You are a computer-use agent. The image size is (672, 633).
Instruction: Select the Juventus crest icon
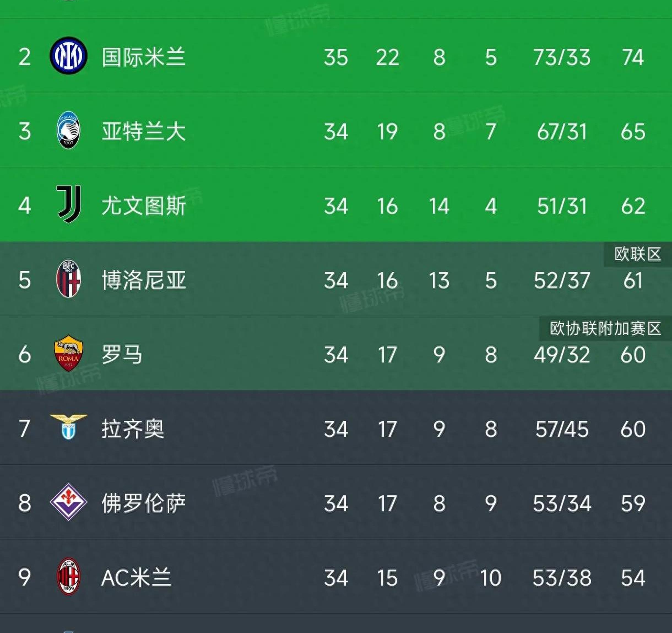(69, 204)
